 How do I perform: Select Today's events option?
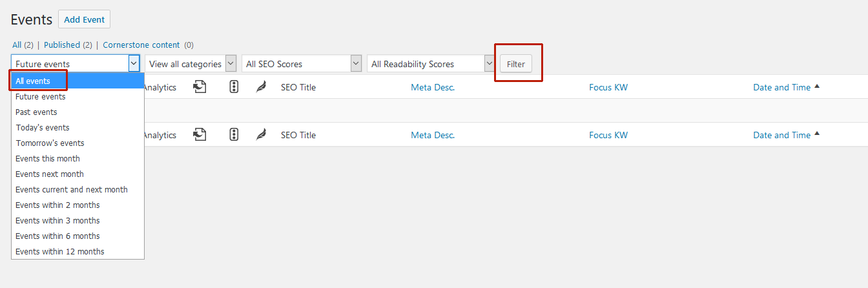(x=43, y=128)
